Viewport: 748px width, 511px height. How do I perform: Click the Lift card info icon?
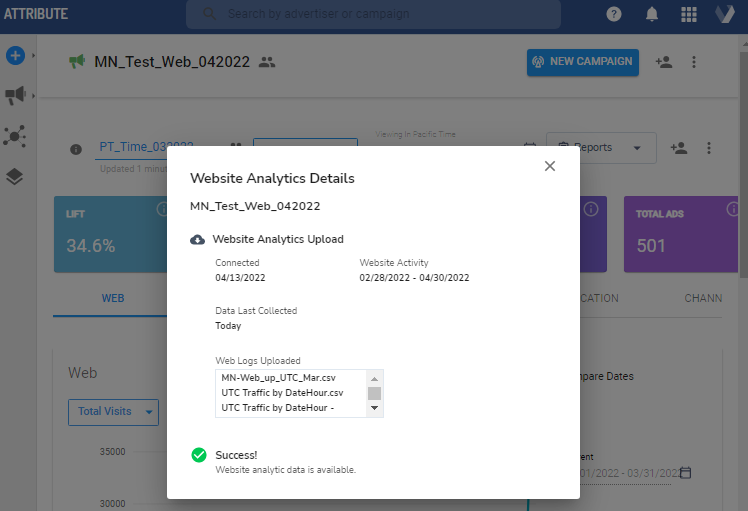163,209
